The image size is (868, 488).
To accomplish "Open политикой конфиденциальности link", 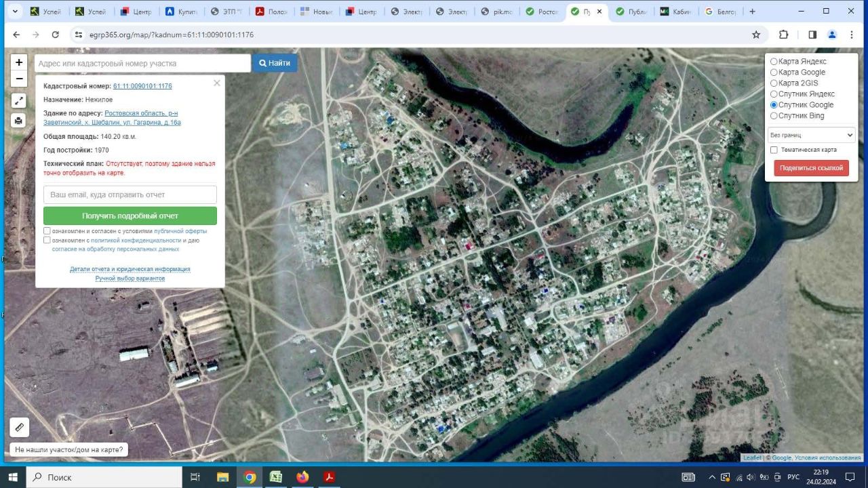I will click(x=136, y=240).
